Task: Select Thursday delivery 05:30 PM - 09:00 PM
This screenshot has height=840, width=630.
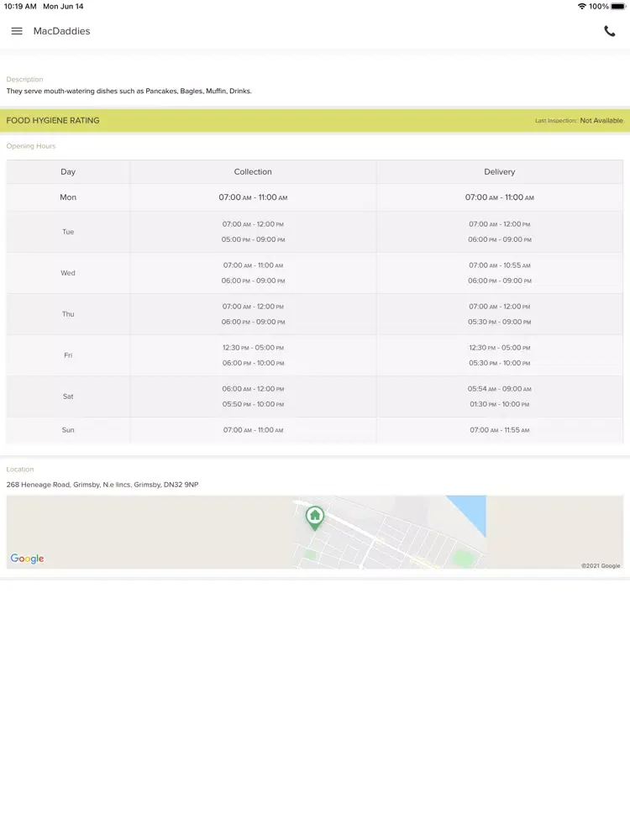Action: (x=499, y=322)
